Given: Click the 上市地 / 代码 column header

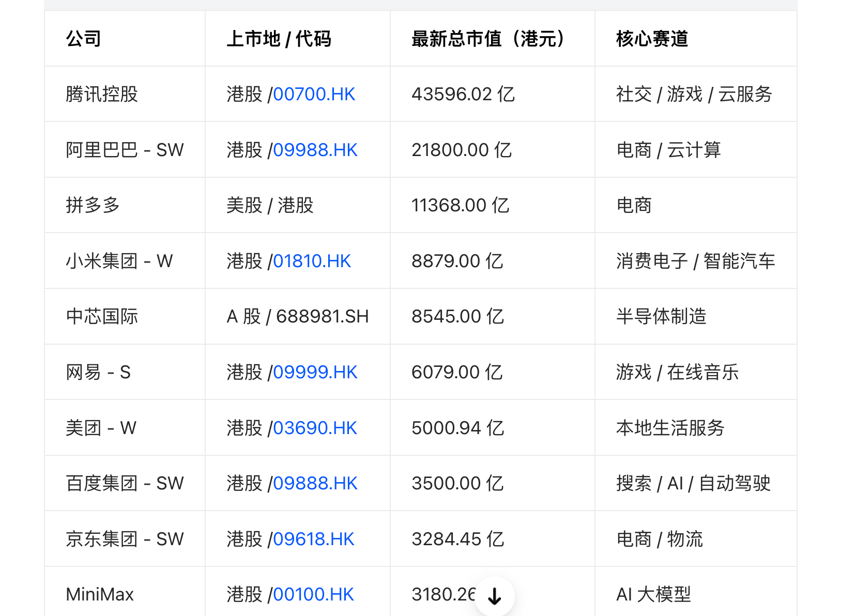Looking at the screenshot, I should pos(298,39).
